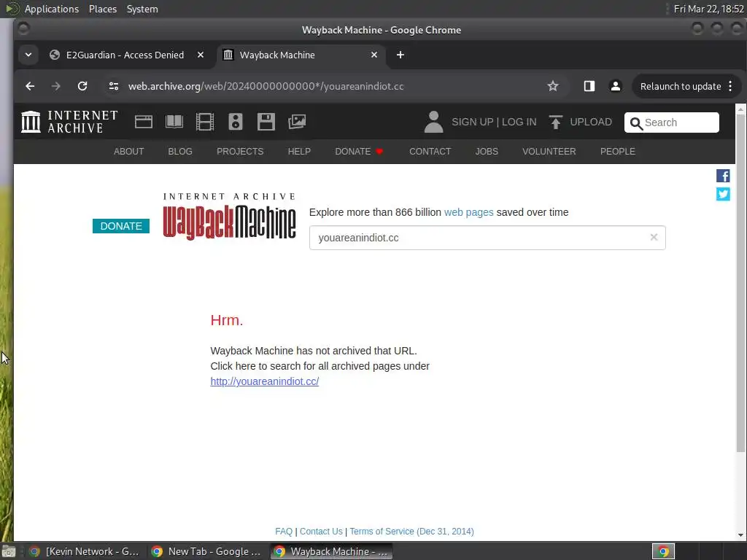Share page via Facebook icon

pos(723,176)
